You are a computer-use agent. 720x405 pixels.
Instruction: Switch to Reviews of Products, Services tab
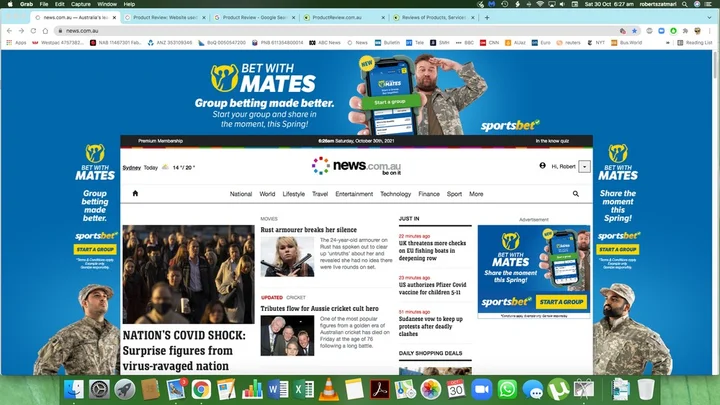(433, 17)
